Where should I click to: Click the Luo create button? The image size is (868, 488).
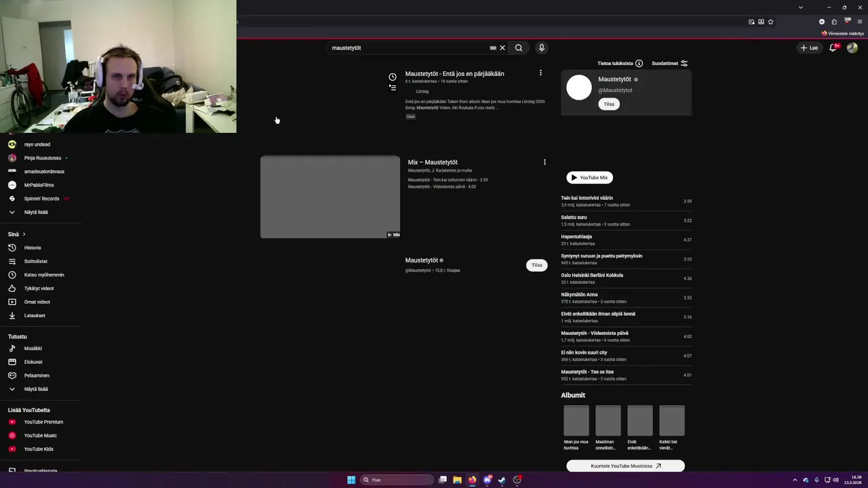[809, 47]
